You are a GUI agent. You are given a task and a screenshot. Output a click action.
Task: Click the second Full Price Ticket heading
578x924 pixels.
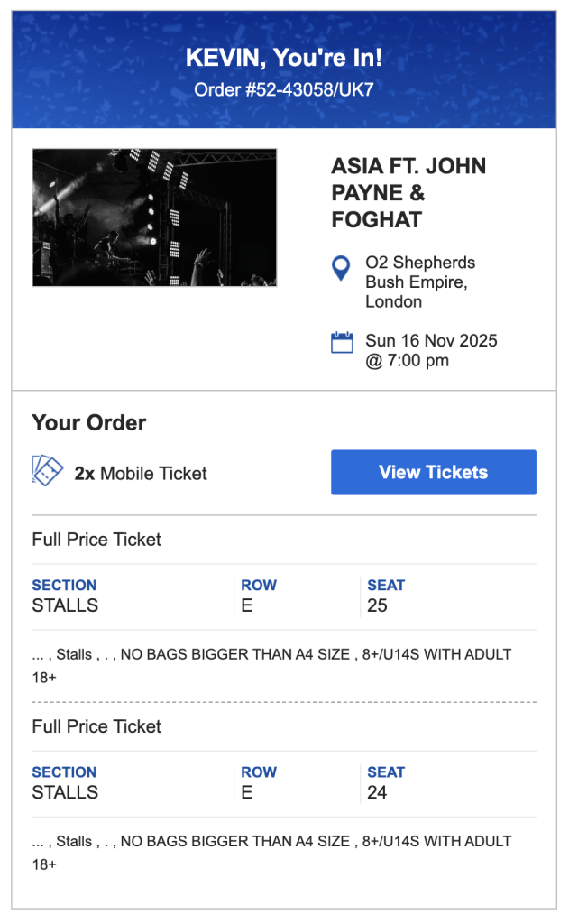coord(96,726)
